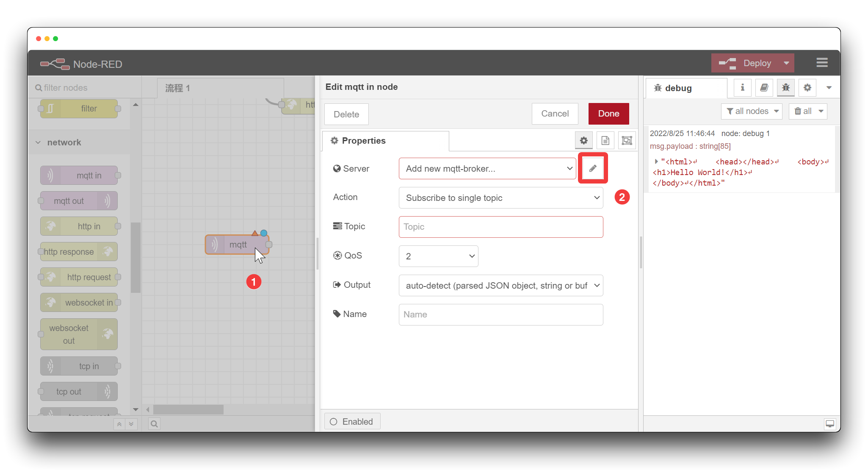The height and width of the screenshot is (473, 868).
Task: Open the clear all messages dropdown arrow
Action: [x=821, y=111]
